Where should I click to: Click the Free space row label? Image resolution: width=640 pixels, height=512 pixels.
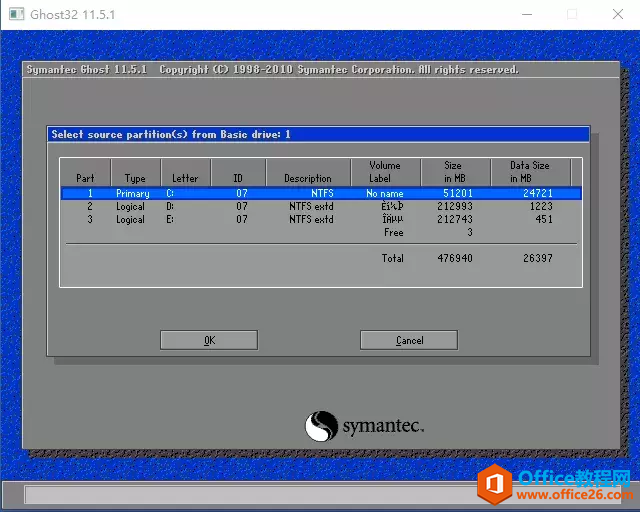pyautogui.click(x=393, y=232)
